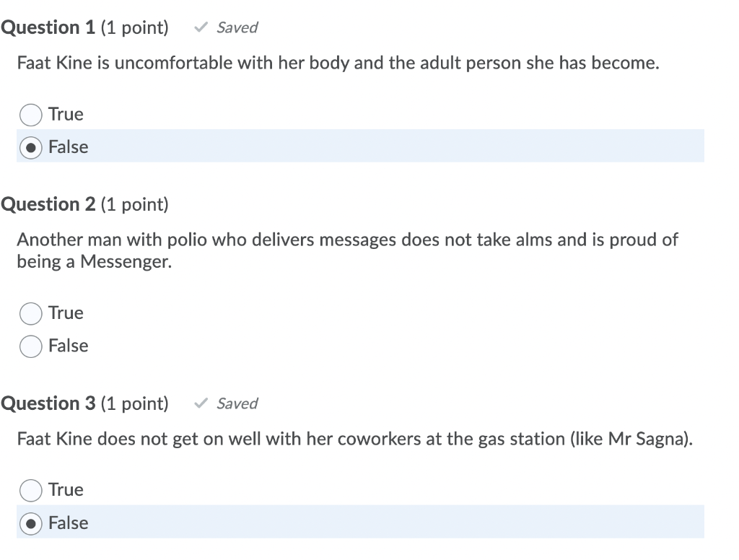Click the Saved checkmark icon on Question 1
This screenshot has height=560, width=739.
click(x=200, y=27)
